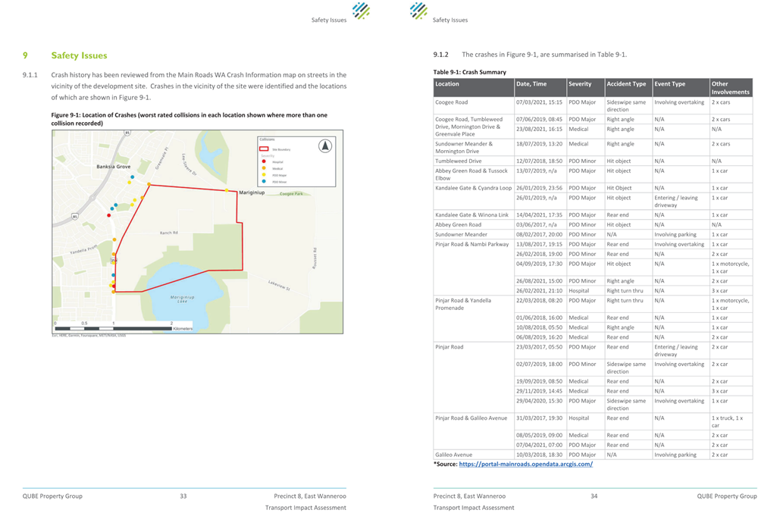Click the 'Lakeview St' map label
Image resolution: width=780 pixels, height=532 pixels.
(279, 285)
